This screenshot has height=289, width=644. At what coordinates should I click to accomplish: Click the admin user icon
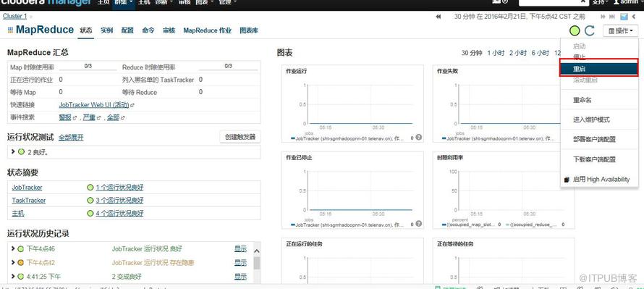[x=616, y=2]
